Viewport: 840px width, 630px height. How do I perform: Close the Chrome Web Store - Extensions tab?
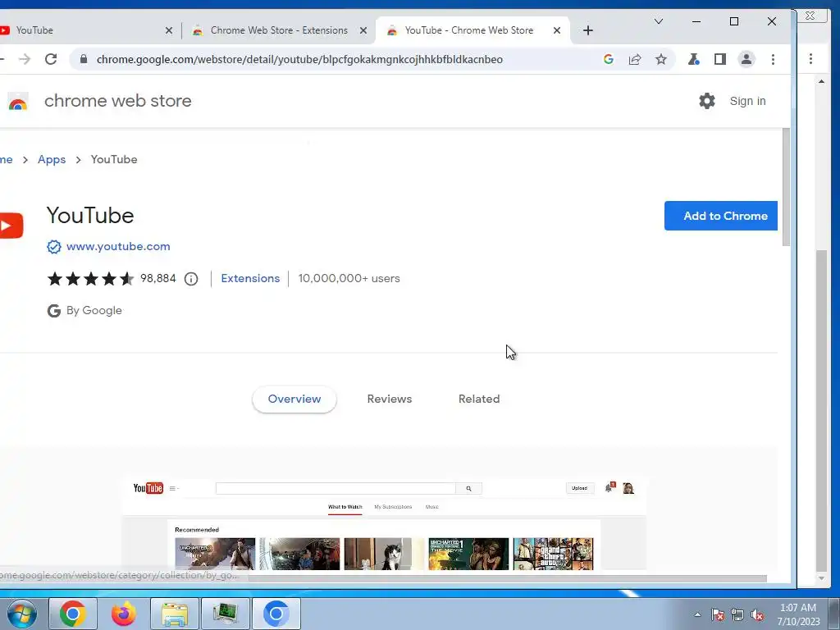tap(363, 30)
